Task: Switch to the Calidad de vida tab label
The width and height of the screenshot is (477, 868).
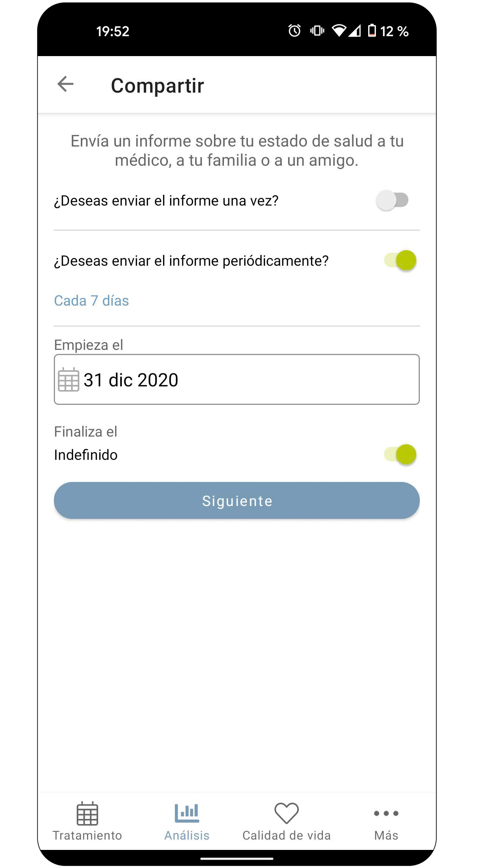Action: click(287, 836)
